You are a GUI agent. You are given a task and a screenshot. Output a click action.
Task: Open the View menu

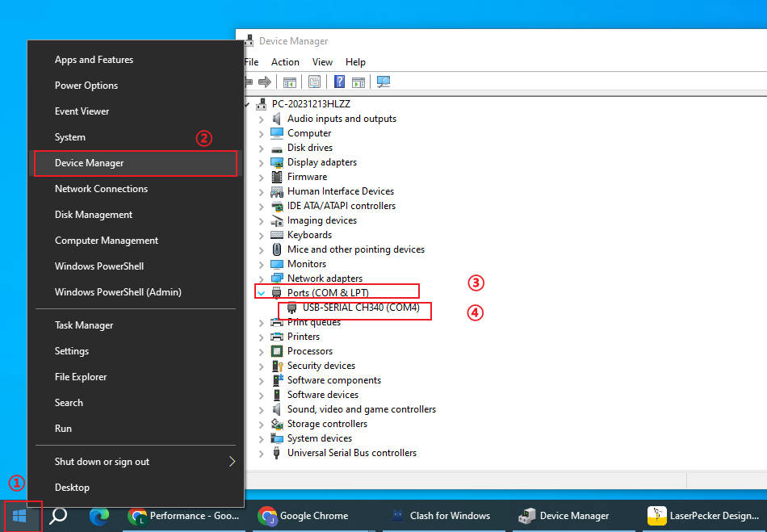click(x=322, y=62)
